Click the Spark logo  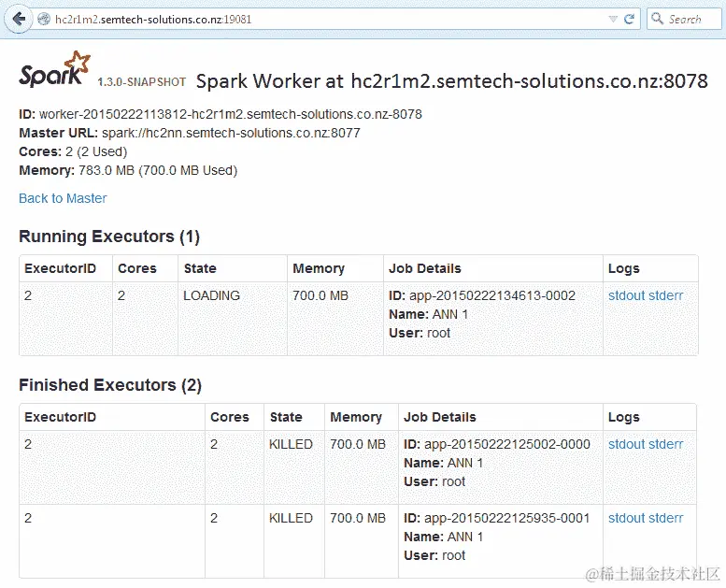click(54, 69)
